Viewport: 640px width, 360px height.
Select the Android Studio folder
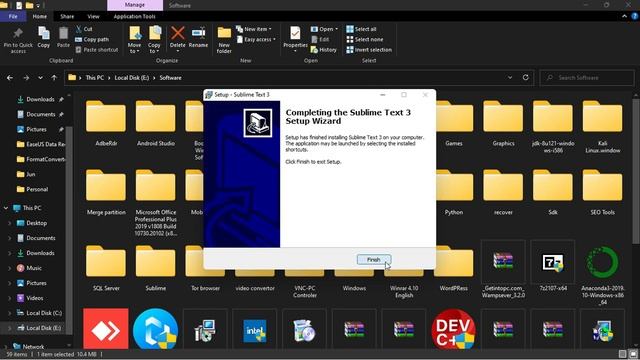pyautogui.click(x=156, y=123)
